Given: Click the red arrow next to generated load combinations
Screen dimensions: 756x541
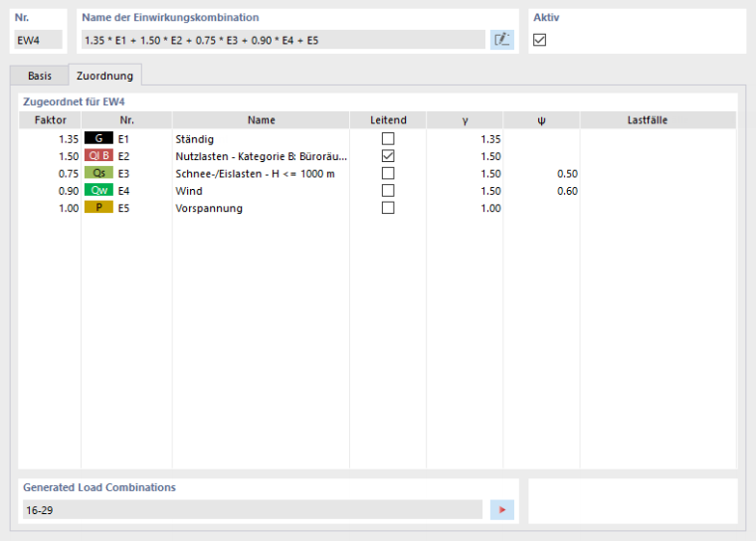Looking at the screenshot, I should pyautogui.click(x=502, y=509).
